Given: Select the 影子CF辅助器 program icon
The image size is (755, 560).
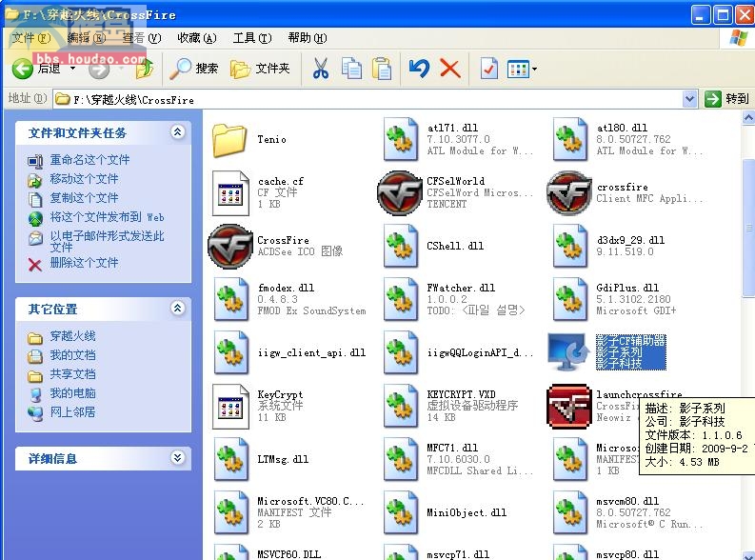Looking at the screenshot, I should coord(569,352).
